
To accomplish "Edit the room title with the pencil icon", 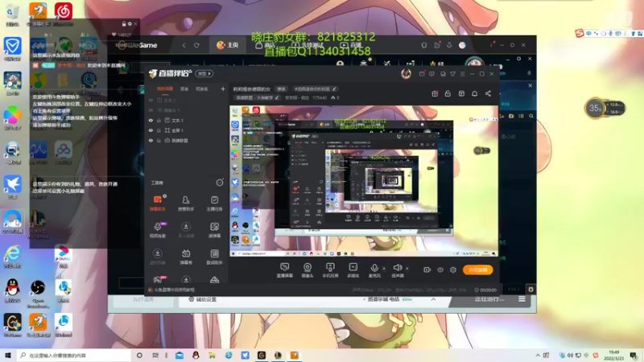I will 335,88.
